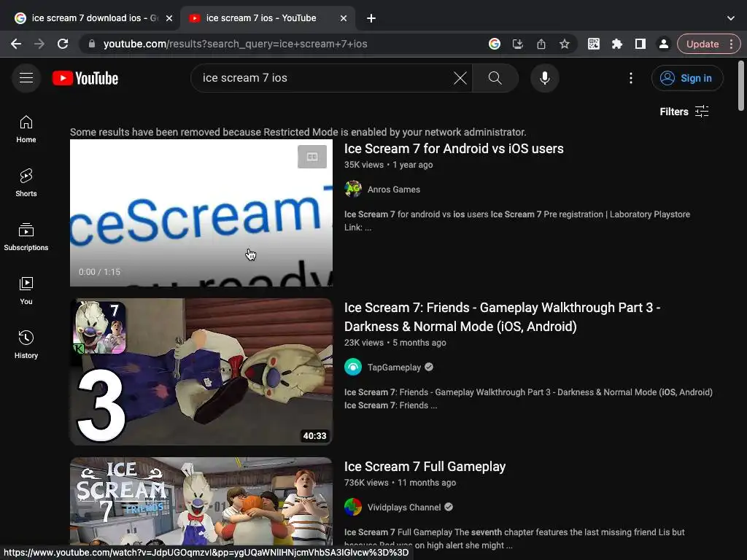Click the Sign in button

pyautogui.click(x=687, y=78)
